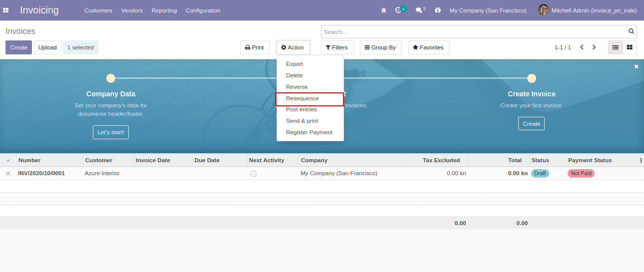Sort by Next Activity column header
The width and height of the screenshot is (644, 272).
273,160
